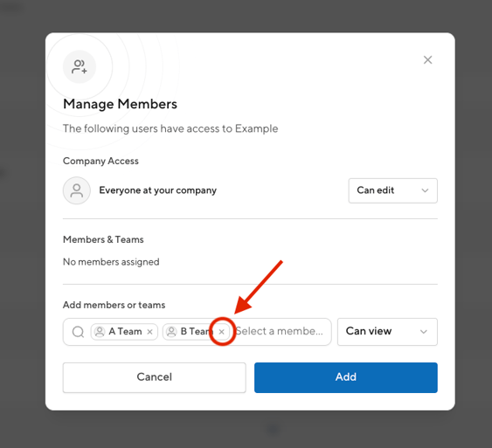Click the blue Add button
This screenshot has height=448, width=492.
[346, 377]
